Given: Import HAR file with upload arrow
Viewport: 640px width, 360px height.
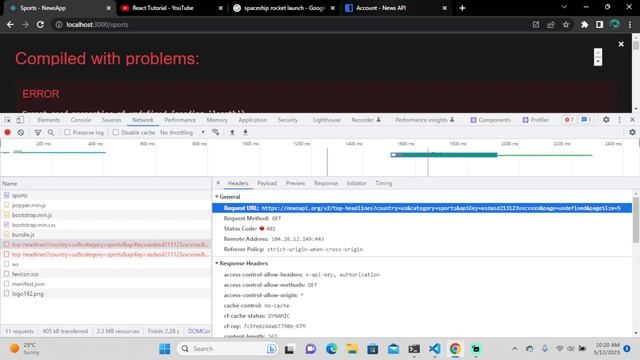Looking at the screenshot, I should [x=232, y=132].
